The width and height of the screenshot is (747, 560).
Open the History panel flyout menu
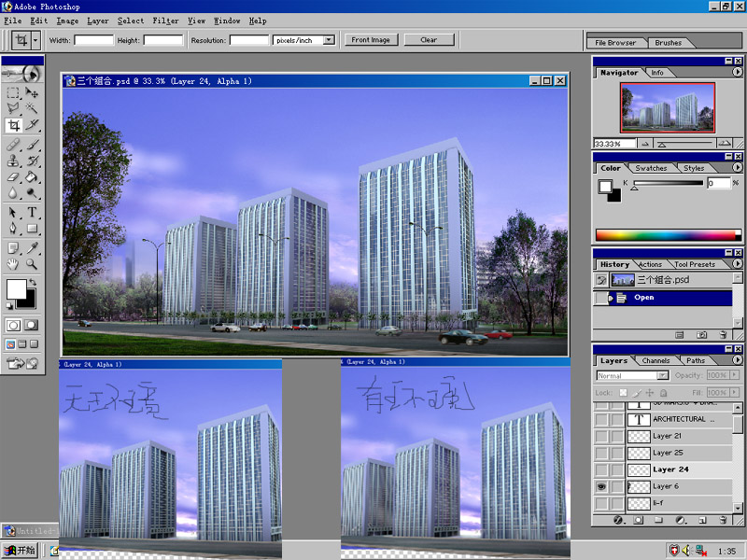[737, 263]
